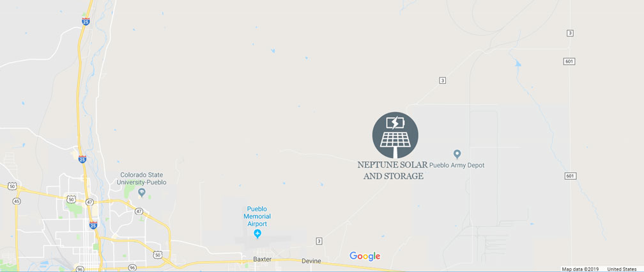Click the Pueblo Memorial Airport text label
This screenshot has width=644, height=272.
tap(259, 216)
